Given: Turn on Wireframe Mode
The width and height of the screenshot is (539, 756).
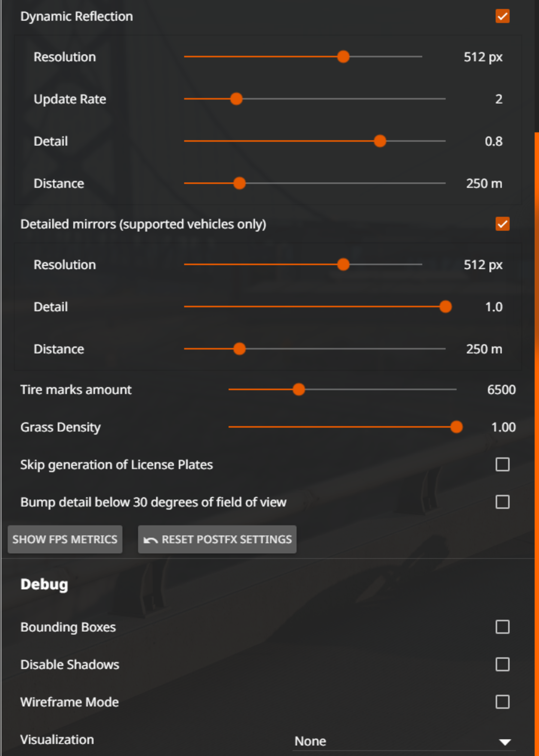Looking at the screenshot, I should (503, 702).
